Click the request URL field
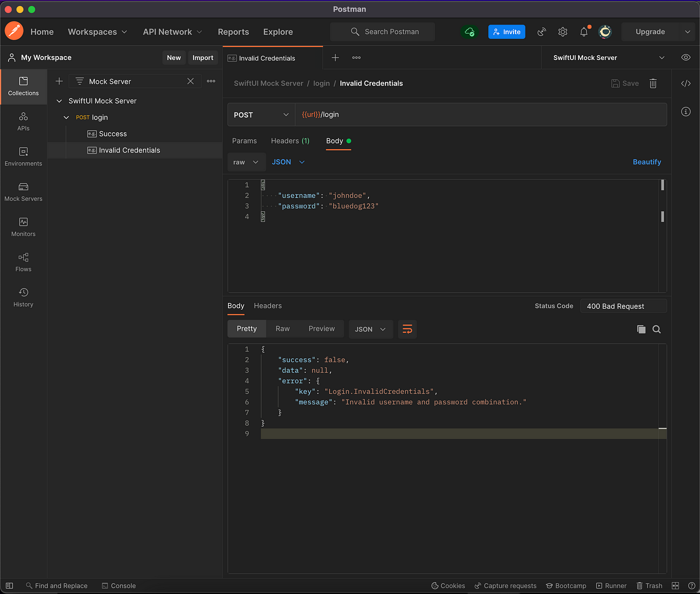This screenshot has width=700, height=594. [481, 115]
